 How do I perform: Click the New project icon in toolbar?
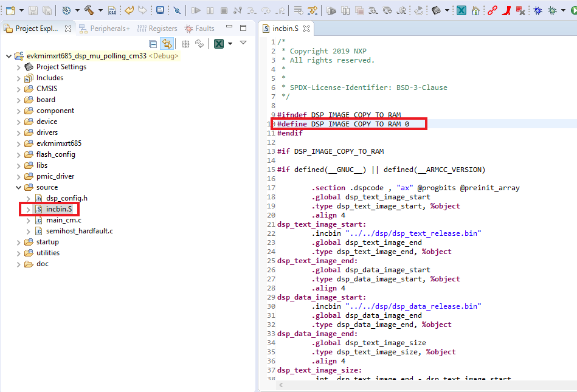click(x=10, y=10)
